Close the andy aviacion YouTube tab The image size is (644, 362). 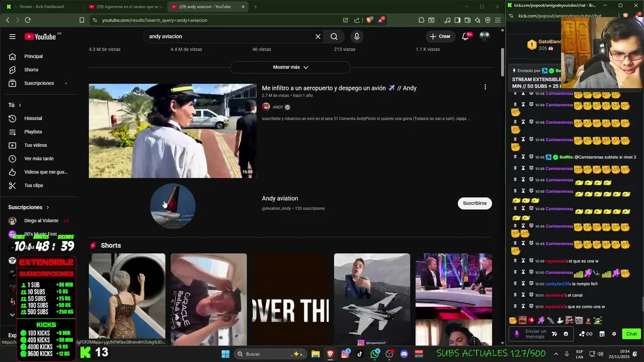[x=243, y=7]
